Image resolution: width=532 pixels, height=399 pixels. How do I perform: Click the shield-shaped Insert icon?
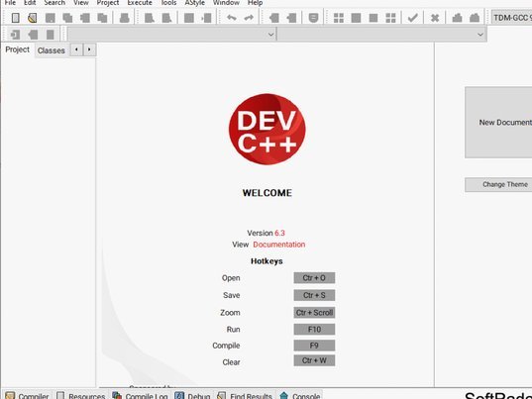313,18
